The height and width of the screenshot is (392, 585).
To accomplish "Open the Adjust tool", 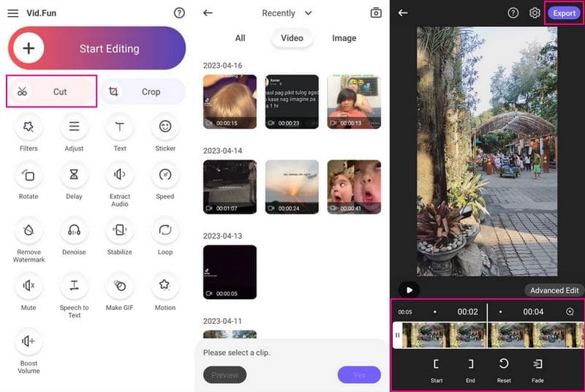I will pos(74,133).
